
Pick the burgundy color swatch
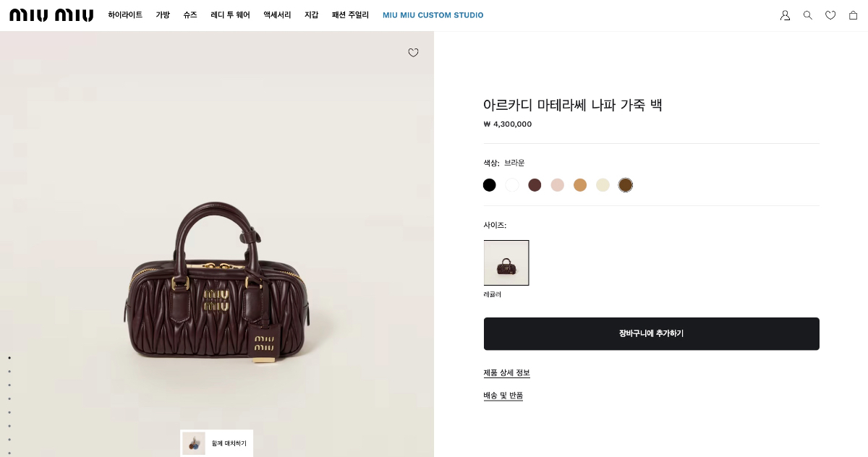coord(535,185)
